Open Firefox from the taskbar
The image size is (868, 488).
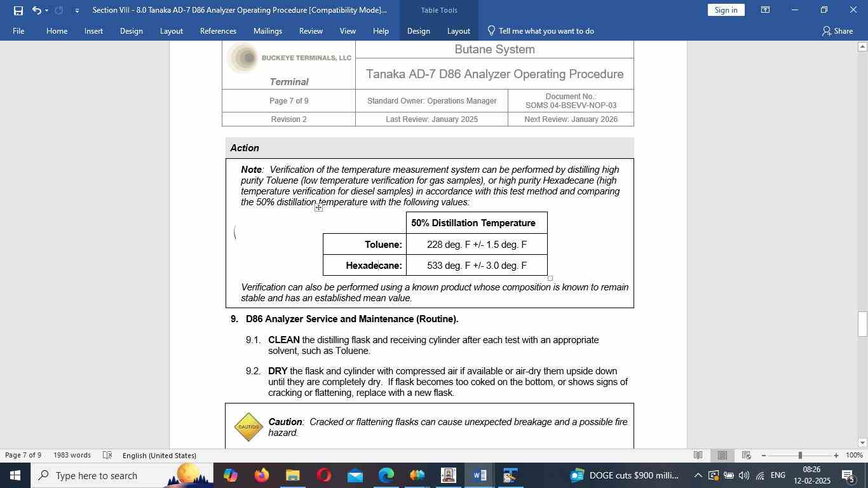click(x=261, y=475)
